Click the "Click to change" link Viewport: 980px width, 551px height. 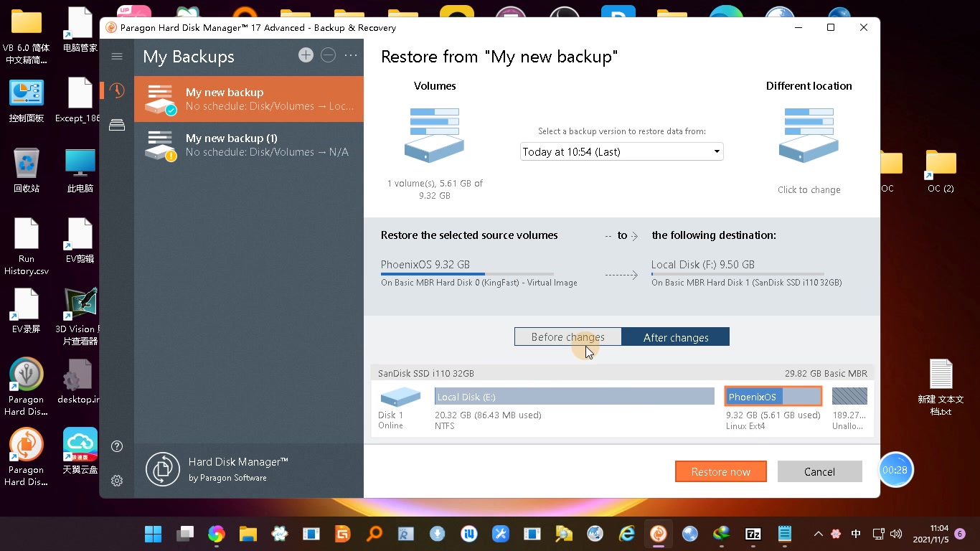809,190
